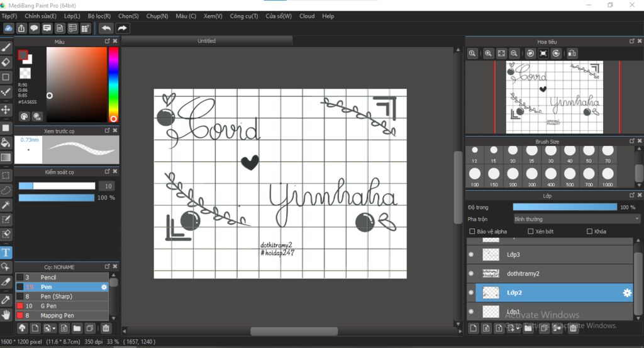Open the Tệp(F) menu
Image resolution: width=644 pixels, height=348 pixels.
tap(9, 16)
